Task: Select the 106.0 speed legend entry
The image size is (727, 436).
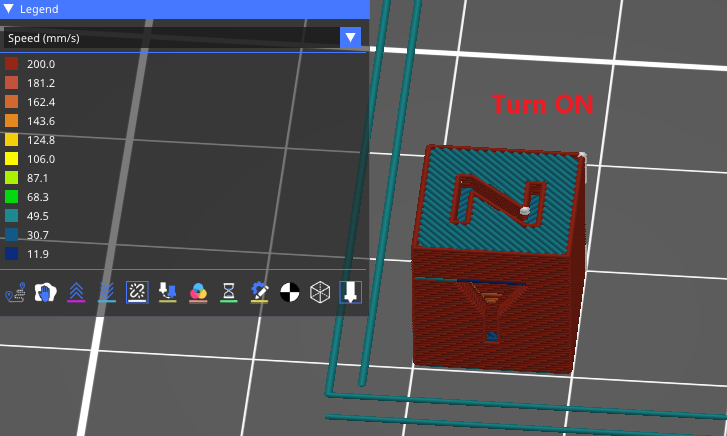Action: 41,159
